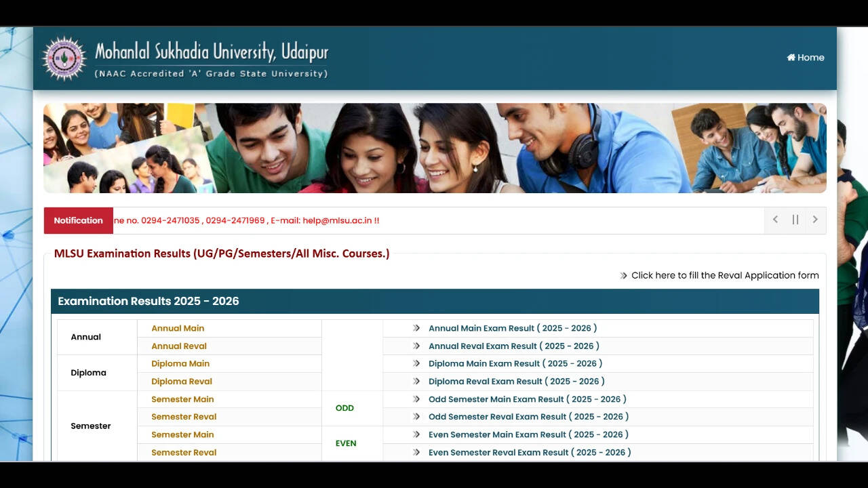Click the arrow icon beside Odd Semester Main Result

(416, 399)
